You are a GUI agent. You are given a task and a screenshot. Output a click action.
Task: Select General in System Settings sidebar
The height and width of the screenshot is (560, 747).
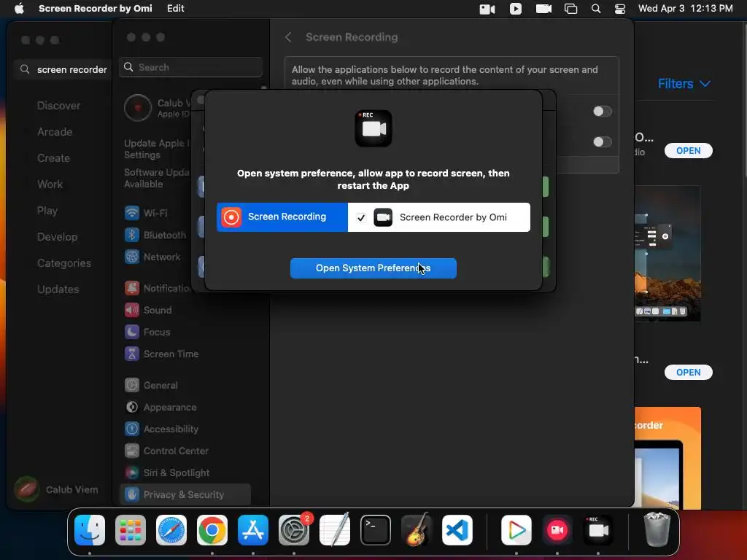click(151, 385)
